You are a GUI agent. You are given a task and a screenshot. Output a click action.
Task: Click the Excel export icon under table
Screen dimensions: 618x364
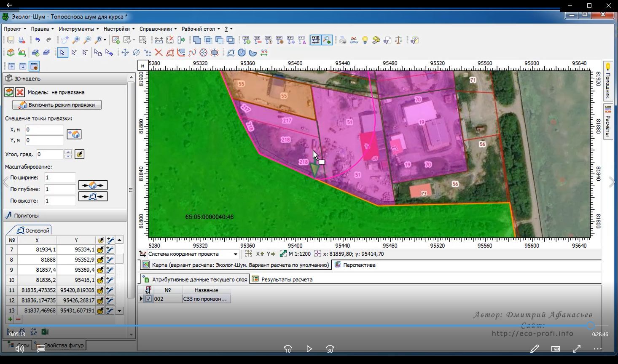coord(45,332)
